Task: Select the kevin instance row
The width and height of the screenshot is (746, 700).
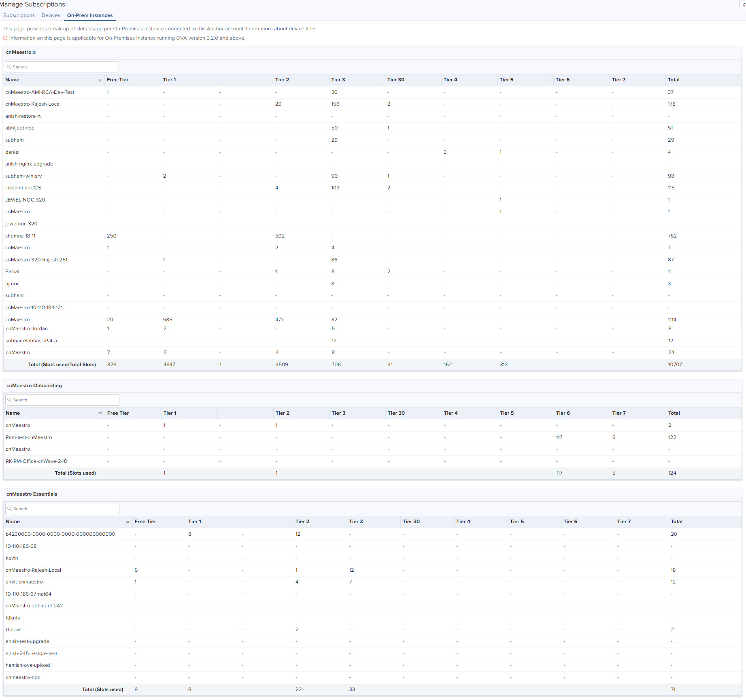Action: [x=372, y=558]
